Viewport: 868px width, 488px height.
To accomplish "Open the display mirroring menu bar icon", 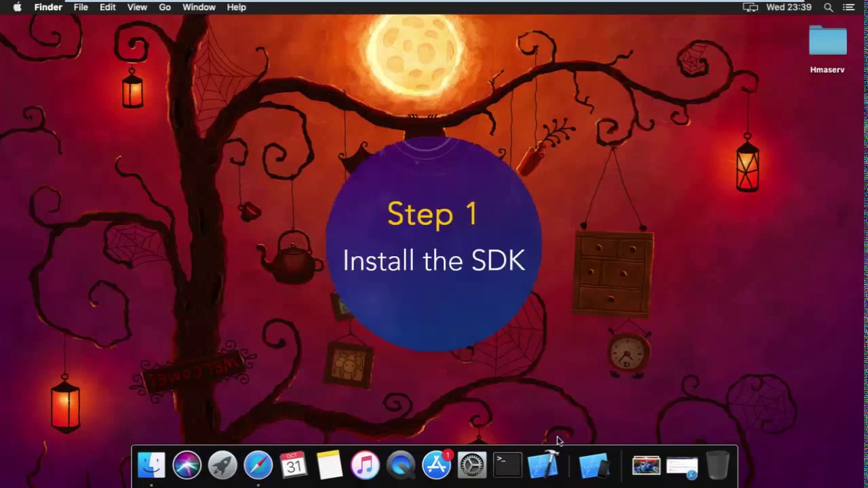I will tap(750, 7).
